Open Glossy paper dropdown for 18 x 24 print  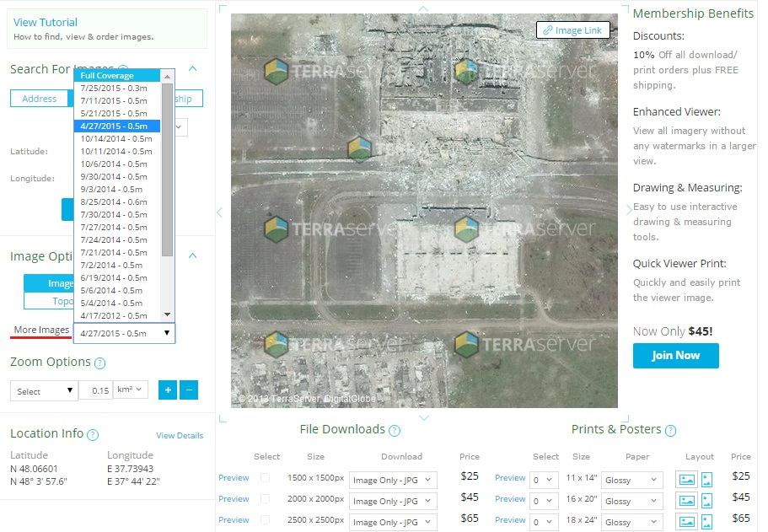click(631, 522)
